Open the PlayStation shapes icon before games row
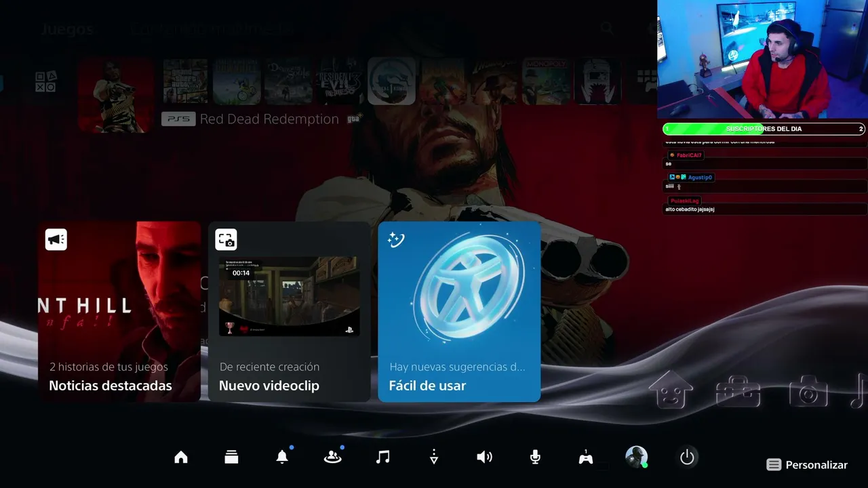 (x=46, y=81)
